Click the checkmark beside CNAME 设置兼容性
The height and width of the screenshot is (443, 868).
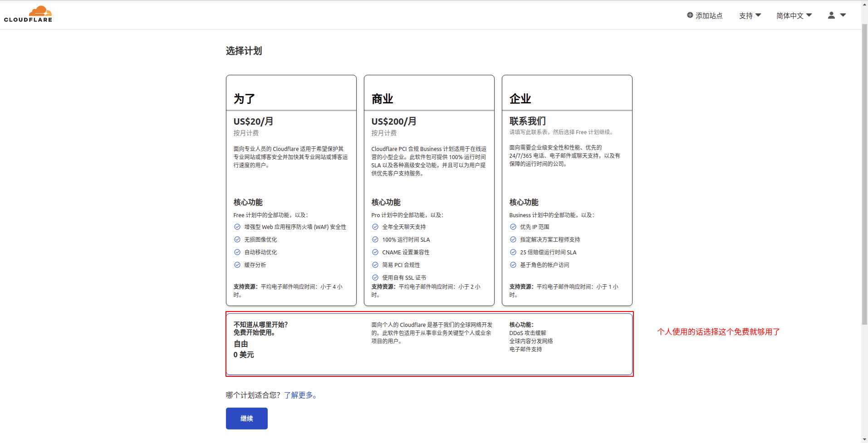[x=375, y=252]
